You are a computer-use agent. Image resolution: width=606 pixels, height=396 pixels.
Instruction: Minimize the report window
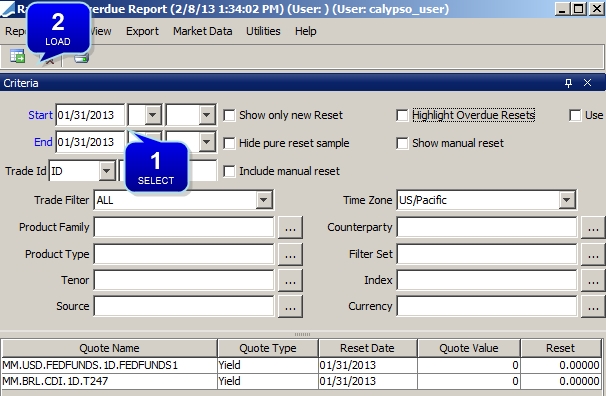point(562,8)
